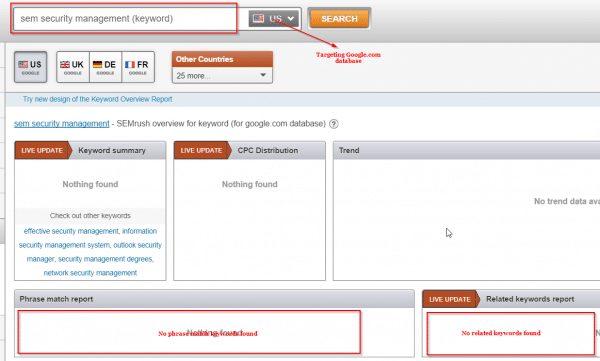This screenshot has width=600, height=361.
Task: Switch to the FR Google database
Action: tap(138, 67)
